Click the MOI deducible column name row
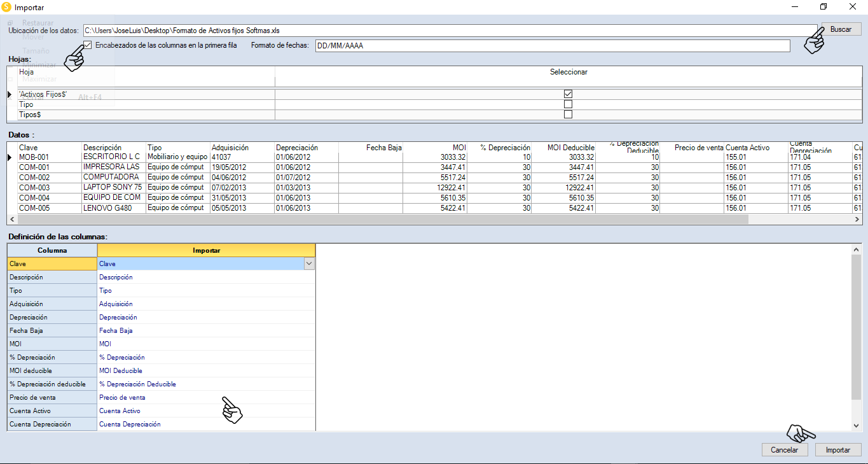868x464 pixels. tap(52, 370)
